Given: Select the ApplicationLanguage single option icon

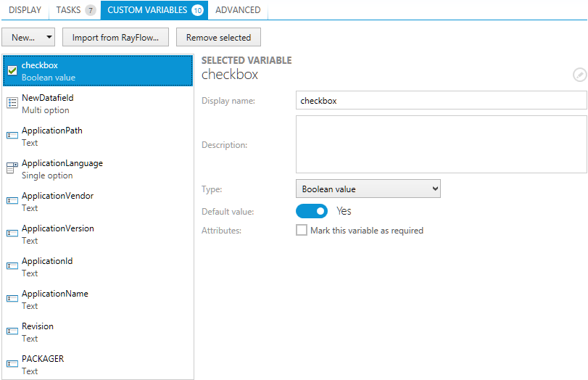Looking at the screenshot, I should (x=12, y=169).
